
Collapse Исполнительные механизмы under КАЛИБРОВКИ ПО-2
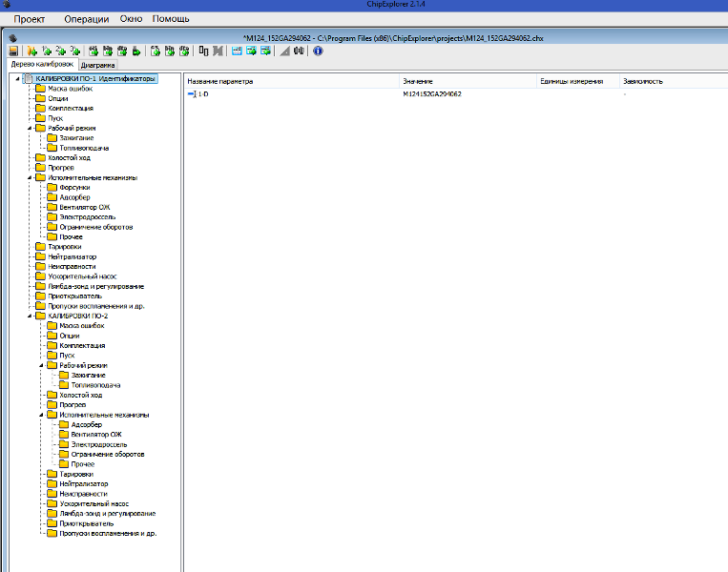pos(41,415)
